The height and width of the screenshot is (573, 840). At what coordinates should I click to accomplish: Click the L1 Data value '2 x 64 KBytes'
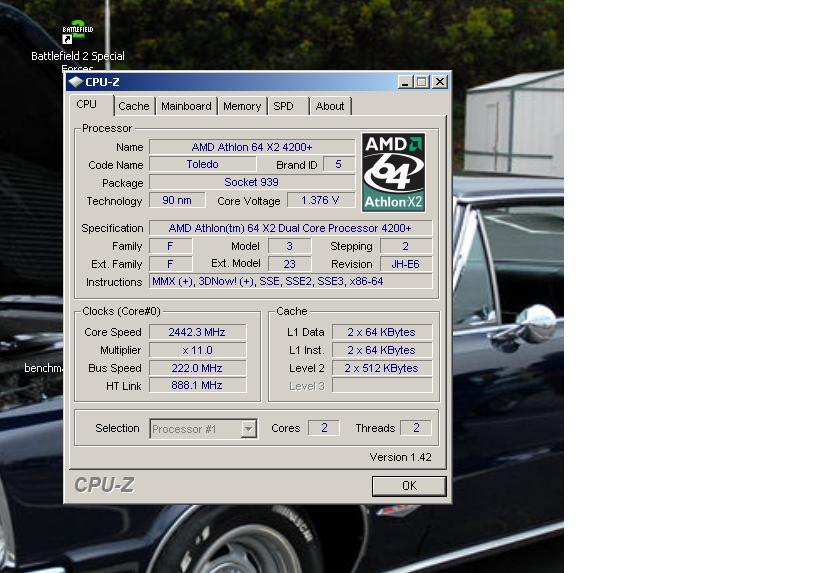point(382,332)
